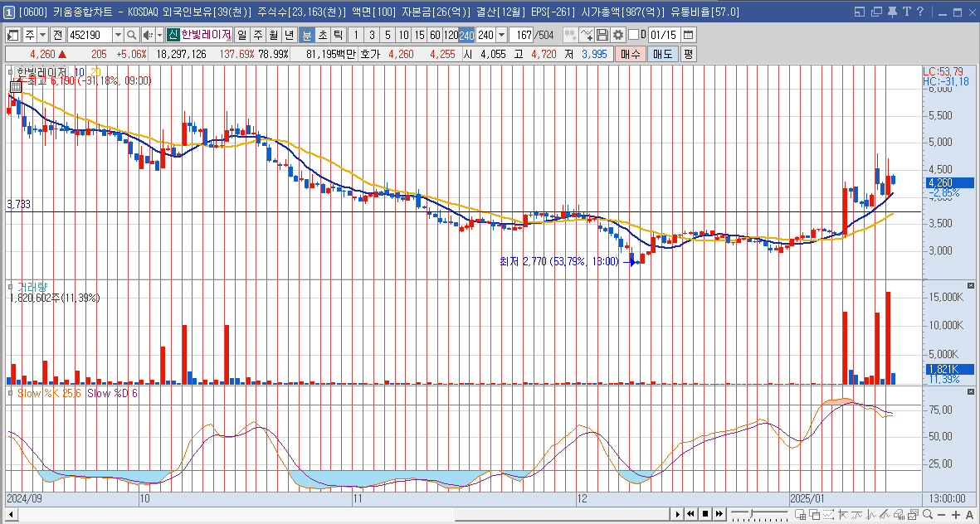Click the rewind replay button
The image size is (980, 524).
(x=691, y=514)
